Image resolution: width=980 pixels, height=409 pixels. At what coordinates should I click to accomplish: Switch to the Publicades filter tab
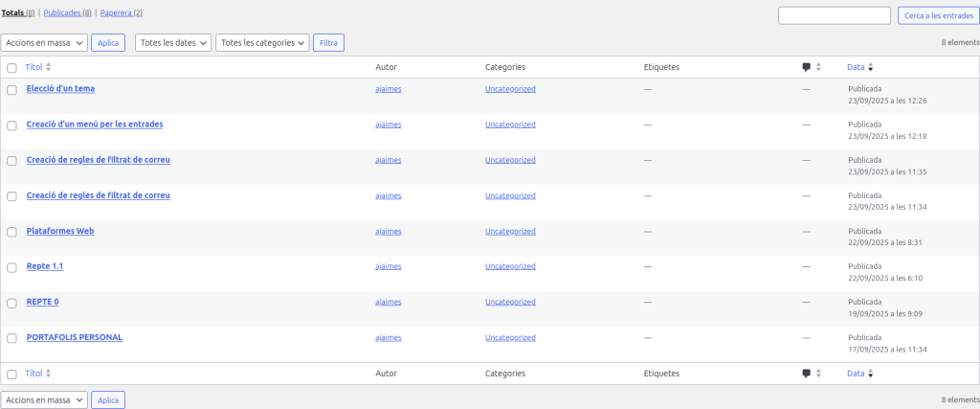67,12
